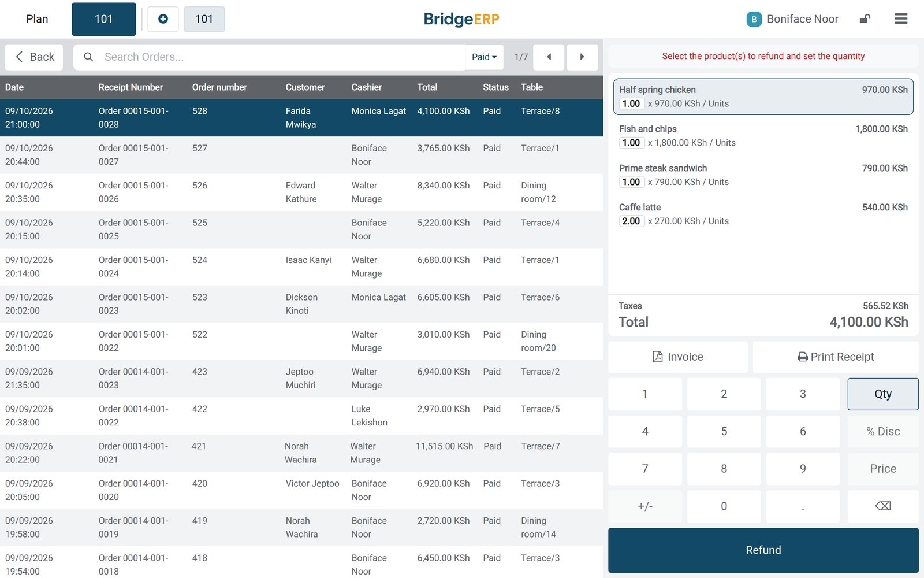
Task: Activate Qty mode on numpad
Action: pyautogui.click(x=883, y=394)
